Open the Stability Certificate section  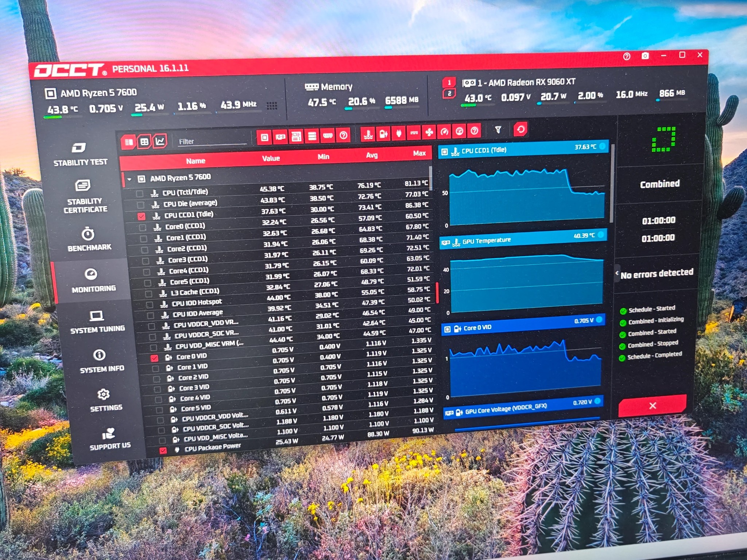pos(85,197)
